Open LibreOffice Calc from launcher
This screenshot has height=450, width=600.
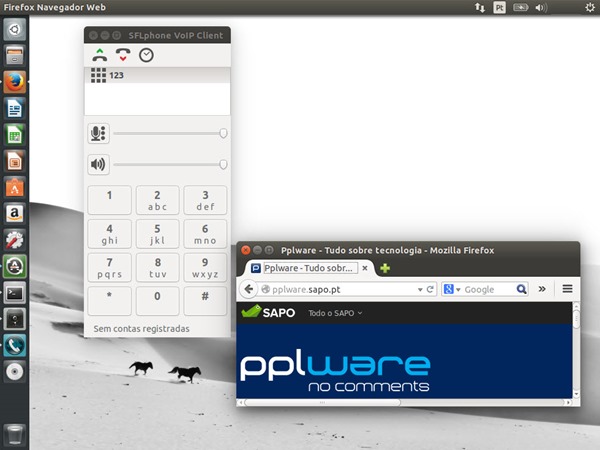[x=15, y=135]
